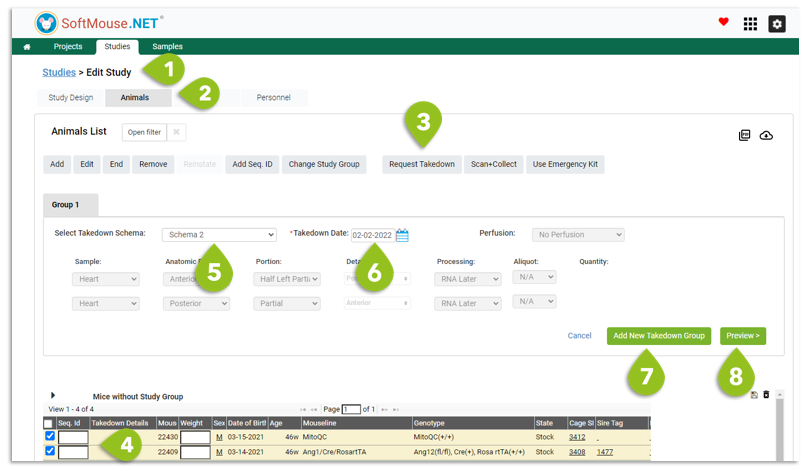
Task: Click the home icon in green navbar
Action: tap(27, 47)
